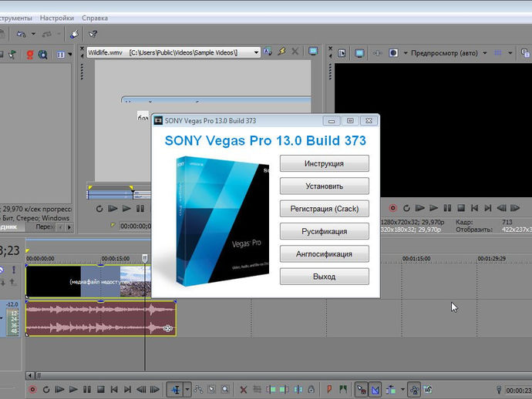Click the overlays grid icon in preview
The image size is (532, 399).
coord(497,53)
